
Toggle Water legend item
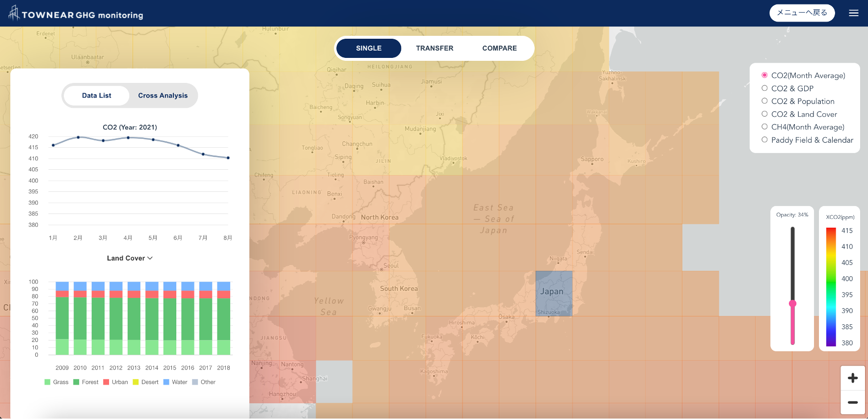point(175,382)
